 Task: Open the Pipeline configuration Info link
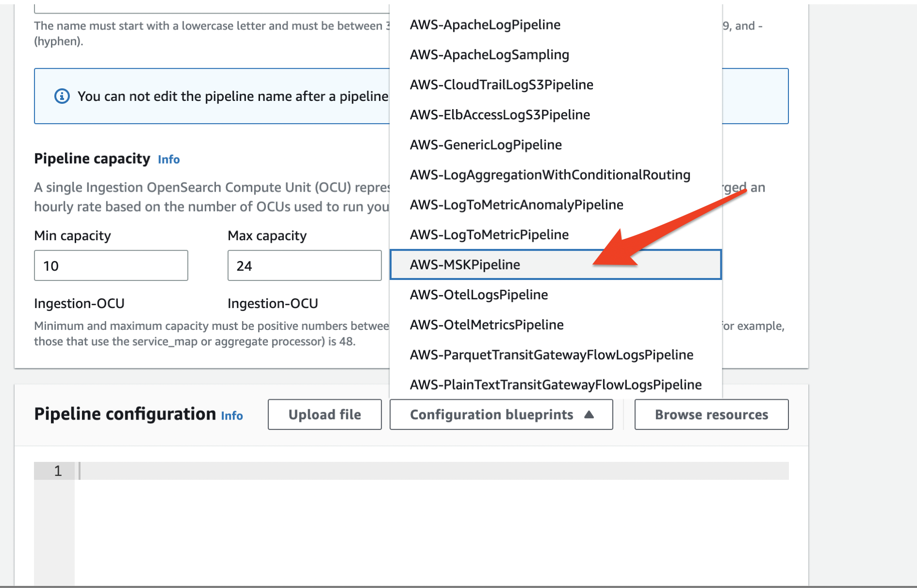(x=232, y=416)
